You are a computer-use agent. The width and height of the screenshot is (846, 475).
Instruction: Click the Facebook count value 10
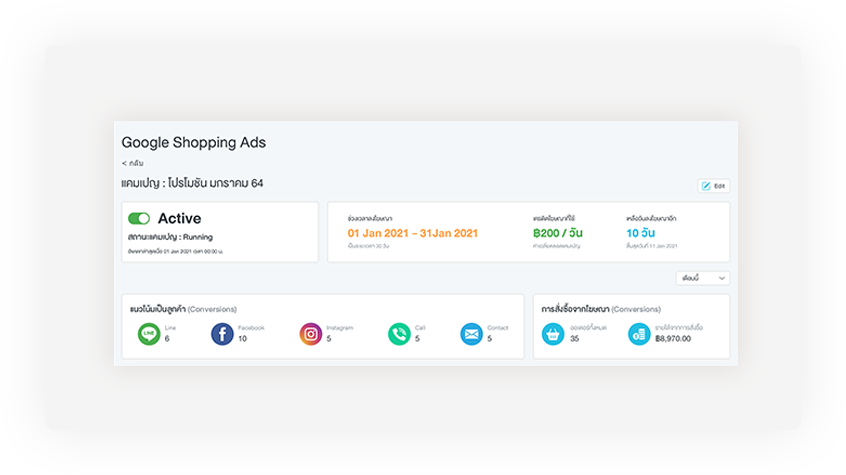point(243,338)
